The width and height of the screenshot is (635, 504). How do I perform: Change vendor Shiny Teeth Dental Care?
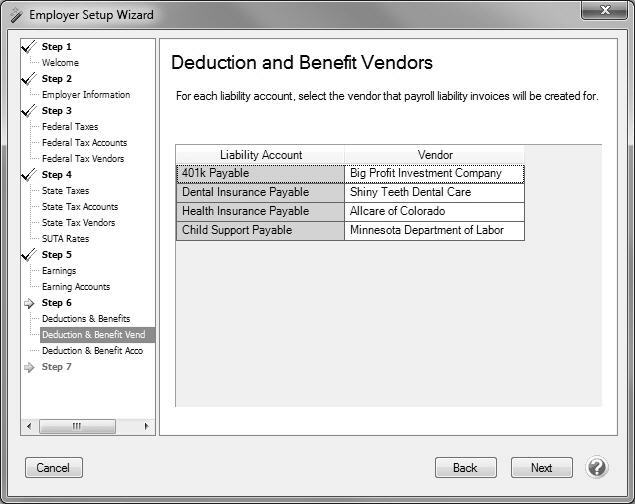click(433, 192)
